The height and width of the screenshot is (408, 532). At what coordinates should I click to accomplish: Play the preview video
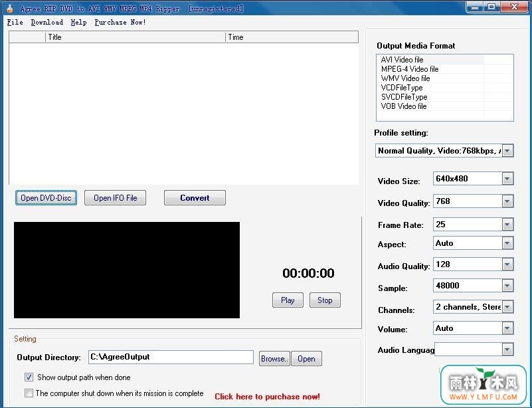coord(288,300)
